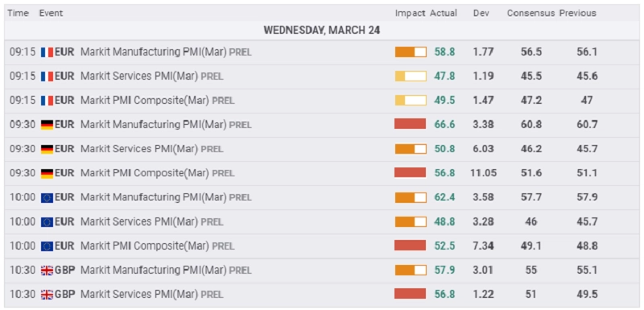Click UK flag on 10:30 Manufacturing PMI row
The height and width of the screenshot is (310, 644).
coord(47,271)
